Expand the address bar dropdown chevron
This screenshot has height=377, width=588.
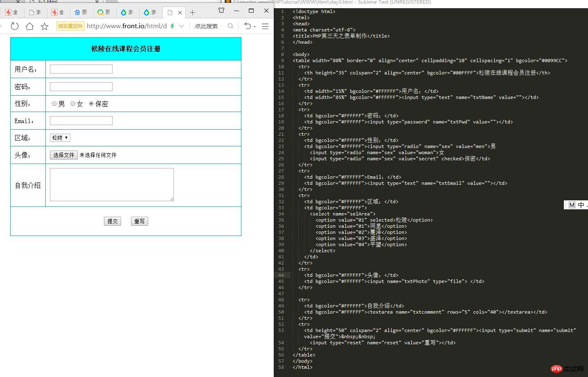[181, 26]
